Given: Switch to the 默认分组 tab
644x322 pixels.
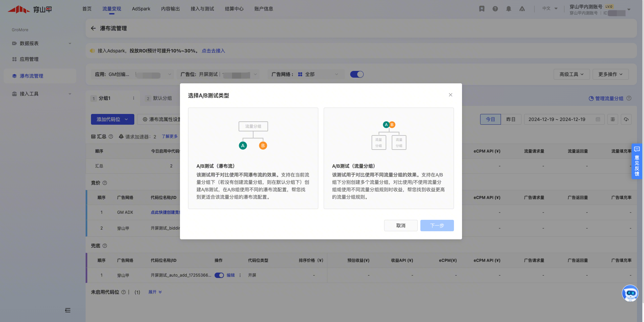Looking at the screenshot, I should [x=162, y=98].
